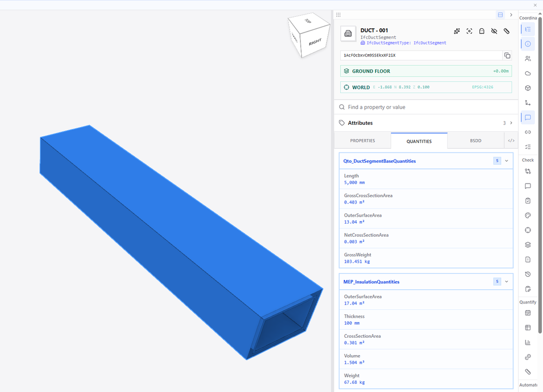Collapse the Qto_DuctSegmentBaseQuantities section
The image size is (543, 392).
507,161
